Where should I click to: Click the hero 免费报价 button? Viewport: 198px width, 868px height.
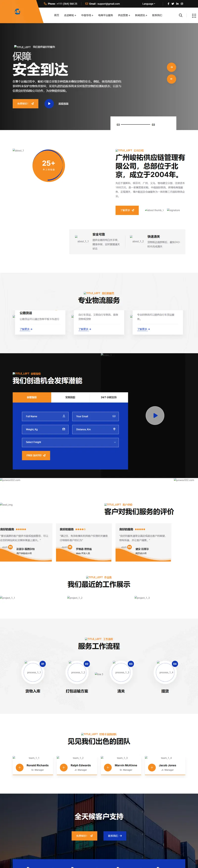click(x=25, y=103)
